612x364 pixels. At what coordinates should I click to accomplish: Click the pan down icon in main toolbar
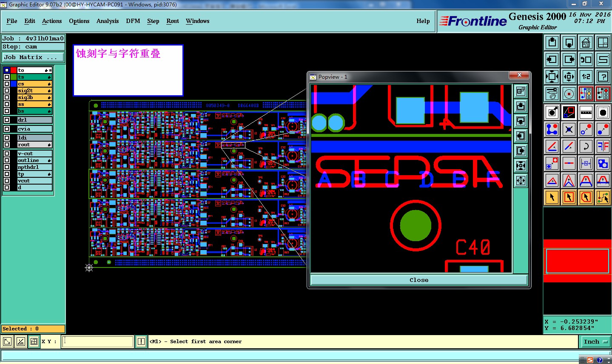tap(569, 43)
